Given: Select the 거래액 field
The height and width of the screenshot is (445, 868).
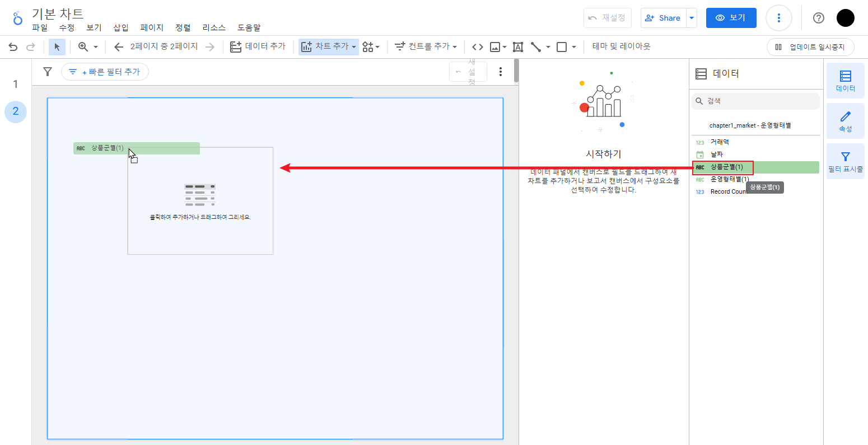Looking at the screenshot, I should point(756,142).
